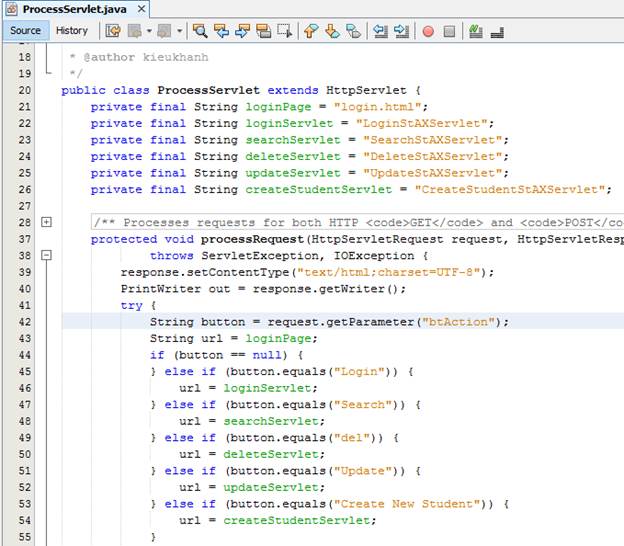
Task: Click updateServlet on line 52
Action: [271, 488]
